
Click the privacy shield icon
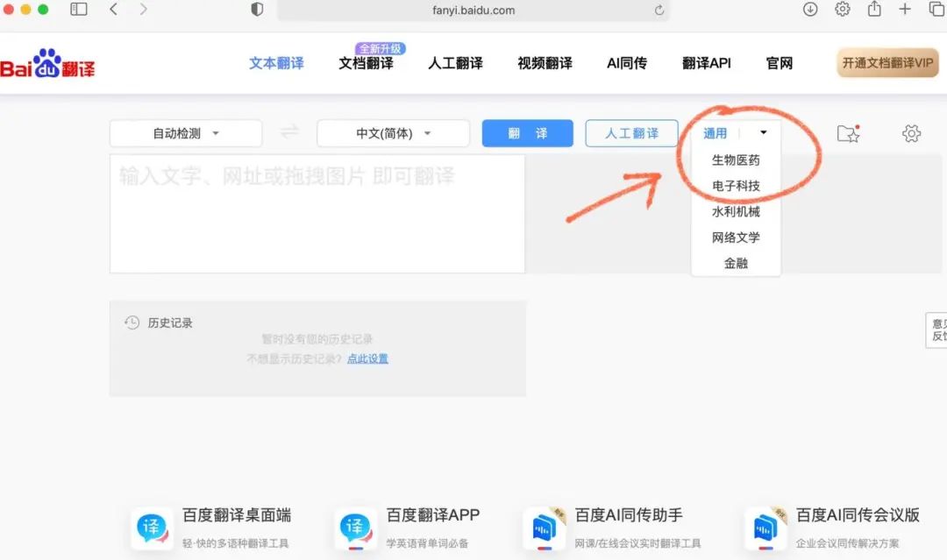[257, 9]
